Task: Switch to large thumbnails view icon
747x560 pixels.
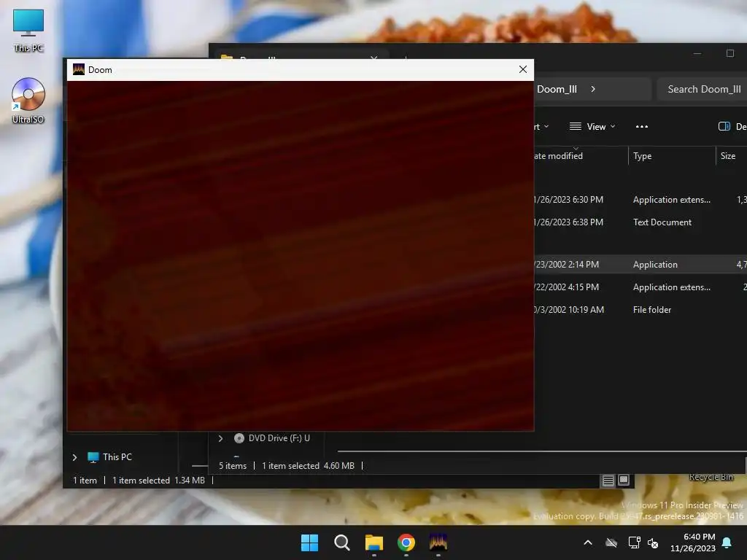Action: (x=624, y=481)
